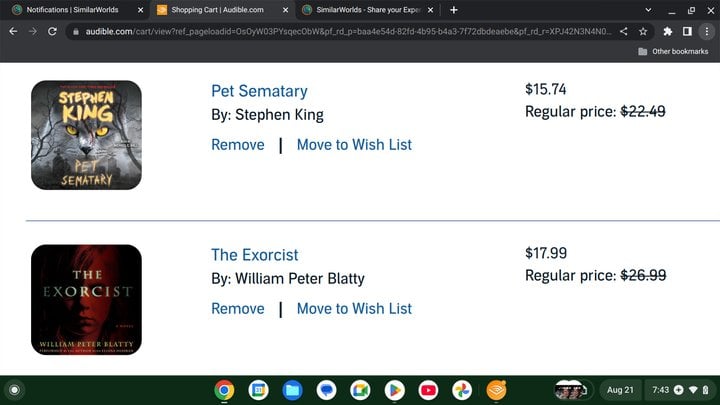The height and width of the screenshot is (405, 720).
Task: Expand the tab search dropdown arrow
Action: 648,10
